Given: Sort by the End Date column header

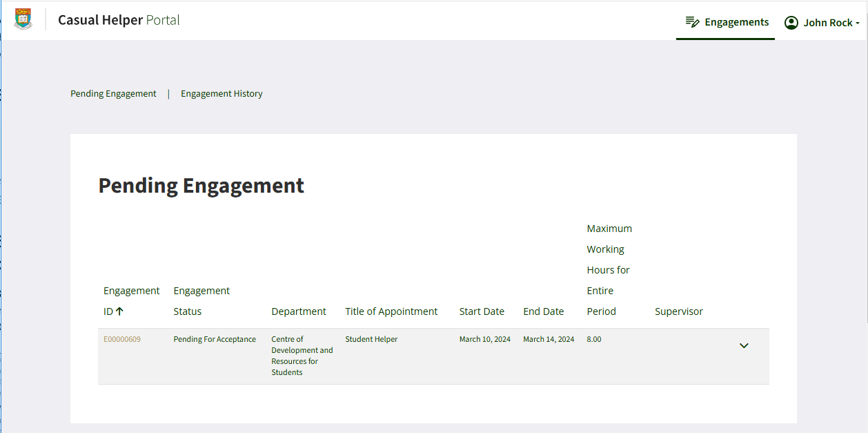Looking at the screenshot, I should pyautogui.click(x=544, y=311).
